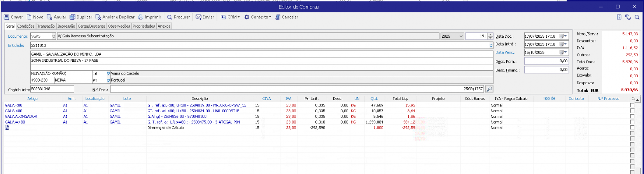Open the Carga/Descarga tab

pyautogui.click(x=91, y=26)
